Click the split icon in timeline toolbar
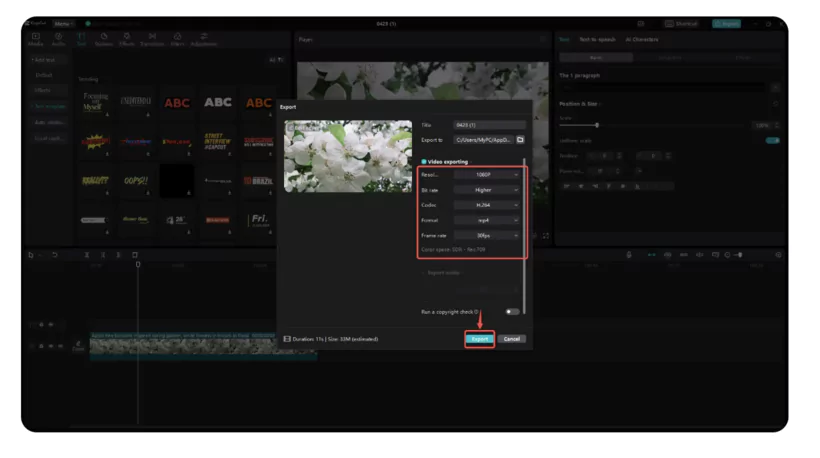Viewport: 820px width, 458px height. coord(87,255)
